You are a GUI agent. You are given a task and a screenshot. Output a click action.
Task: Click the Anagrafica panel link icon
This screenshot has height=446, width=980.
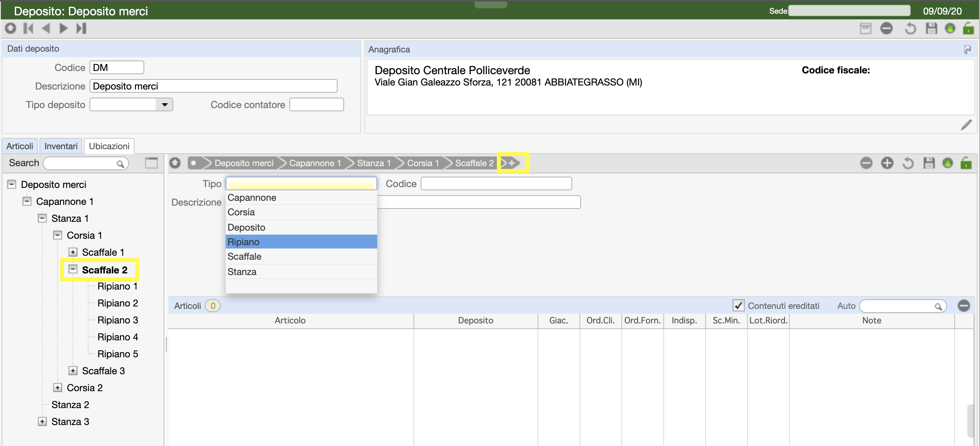click(x=968, y=49)
